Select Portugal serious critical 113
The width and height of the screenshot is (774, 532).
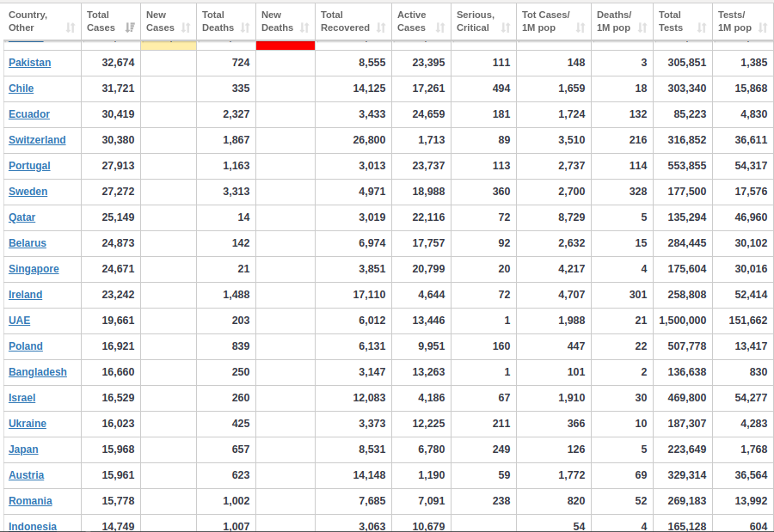pyautogui.click(x=501, y=166)
